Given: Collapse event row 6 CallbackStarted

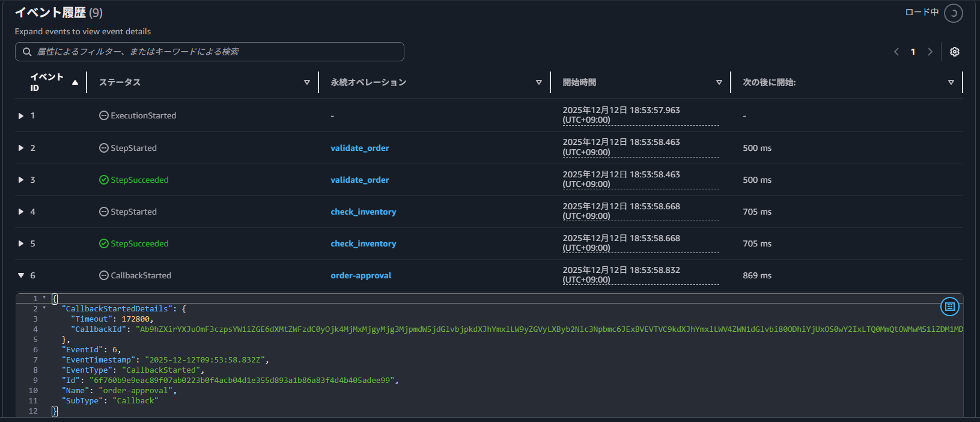Looking at the screenshot, I should pyautogui.click(x=21, y=275).
